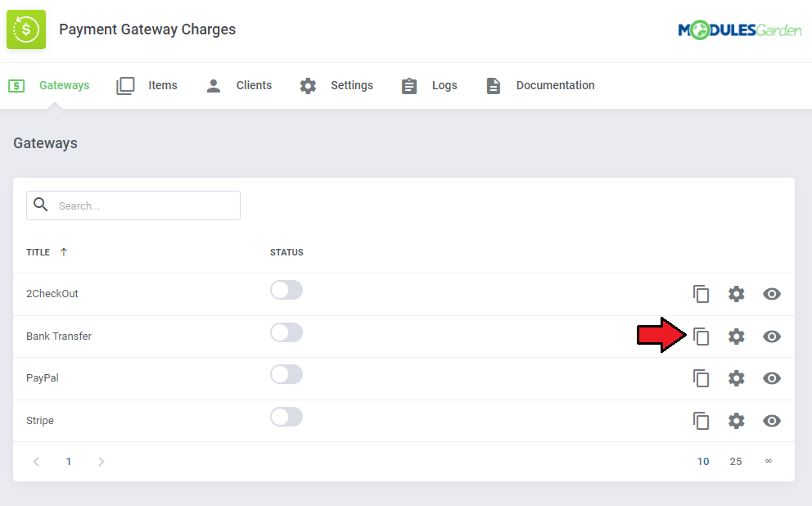
Task: Click the PayPal row title
Action: (43, 378)
